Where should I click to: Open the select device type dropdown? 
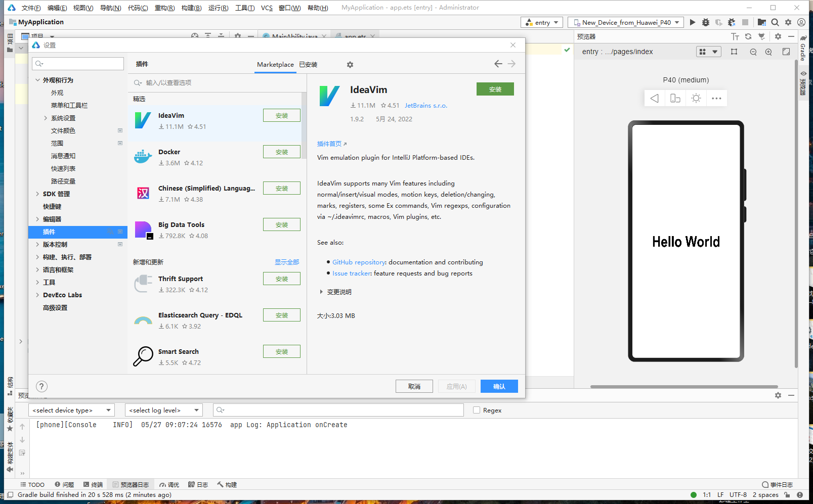72,410
